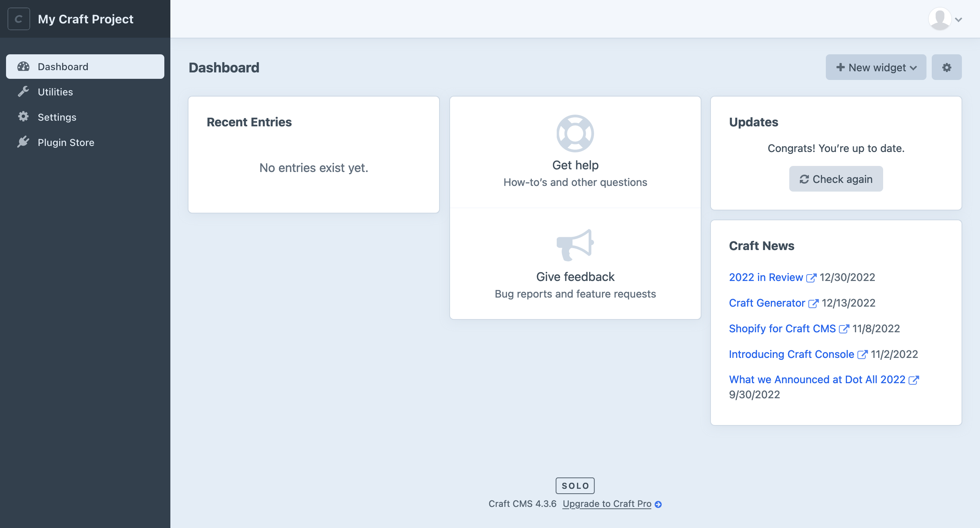Image resolution: width=980 pixels, height=528 pixels.
Task: Select Plugin Store from the sidebar menu
Action: point(66,142)
